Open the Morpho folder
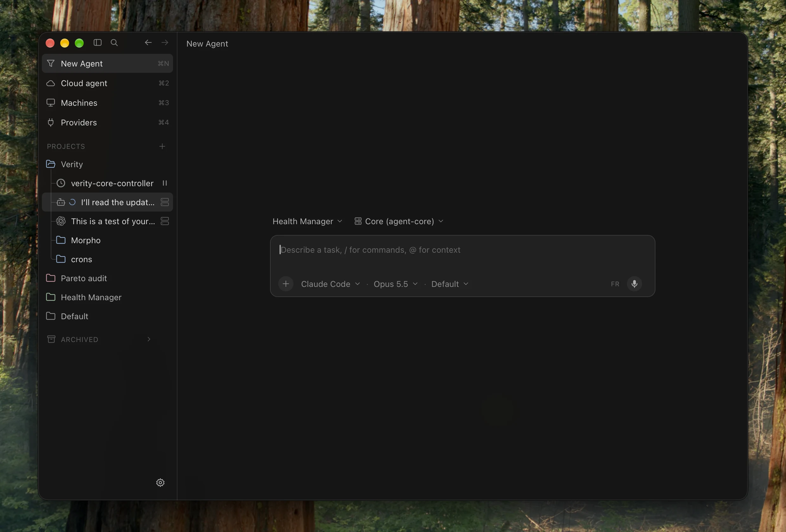The height and width of the screenshot is (532, 786). coord(107,240)
